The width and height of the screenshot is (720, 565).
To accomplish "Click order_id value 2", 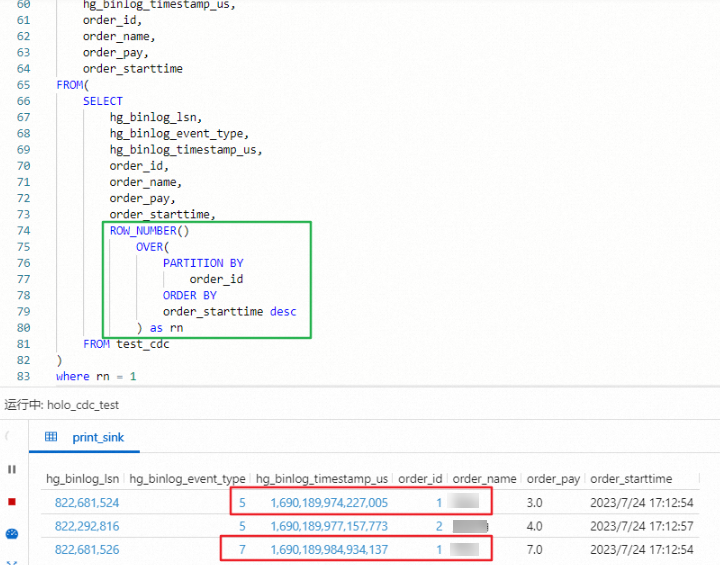I will [439, 526].
